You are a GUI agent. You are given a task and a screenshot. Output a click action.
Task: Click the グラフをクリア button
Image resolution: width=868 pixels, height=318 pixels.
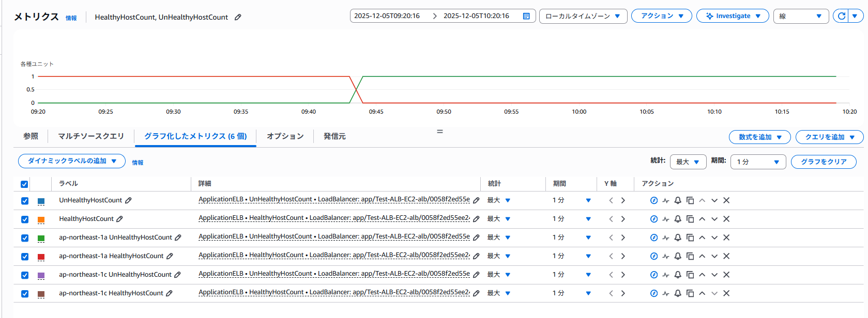pyautogui.click(x=824, y=162)
